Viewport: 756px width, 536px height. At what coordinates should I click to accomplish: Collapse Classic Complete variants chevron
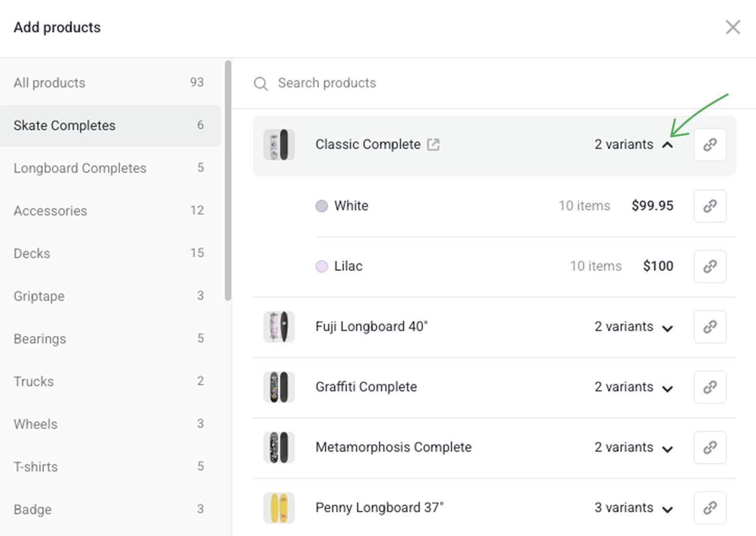click(667, 145)
